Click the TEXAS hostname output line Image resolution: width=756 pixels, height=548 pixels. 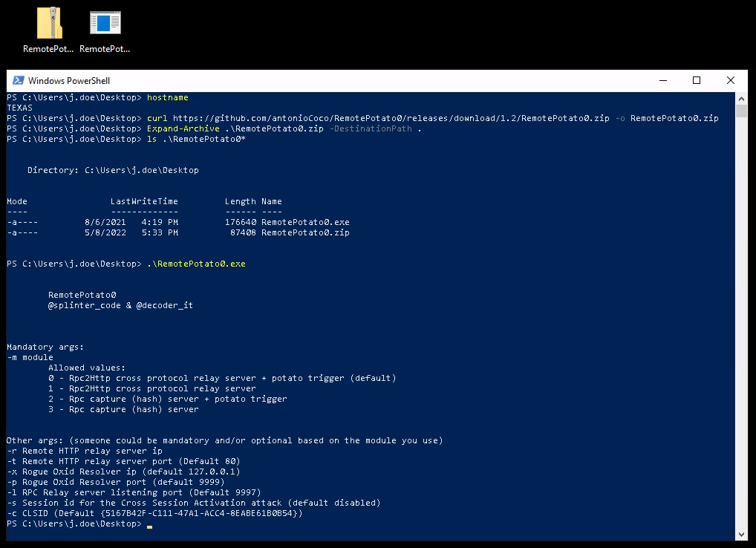(x=19, y=108)
